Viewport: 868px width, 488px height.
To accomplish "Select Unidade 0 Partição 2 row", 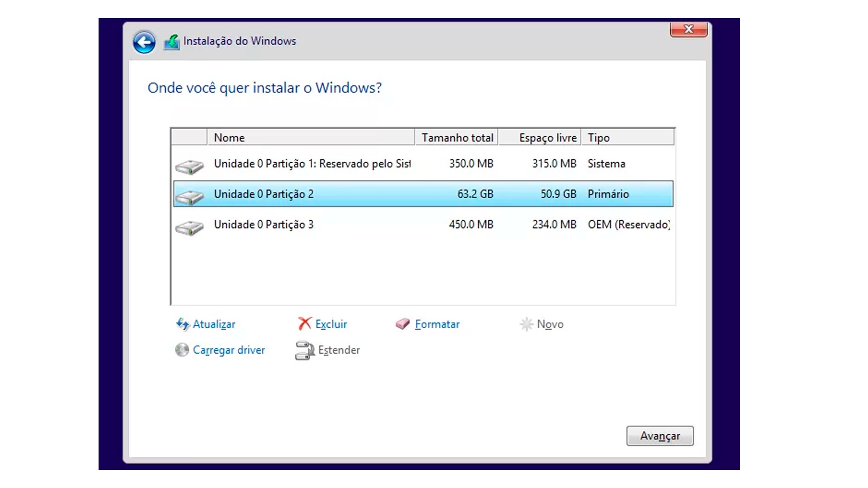I will (x=423, y=194).
